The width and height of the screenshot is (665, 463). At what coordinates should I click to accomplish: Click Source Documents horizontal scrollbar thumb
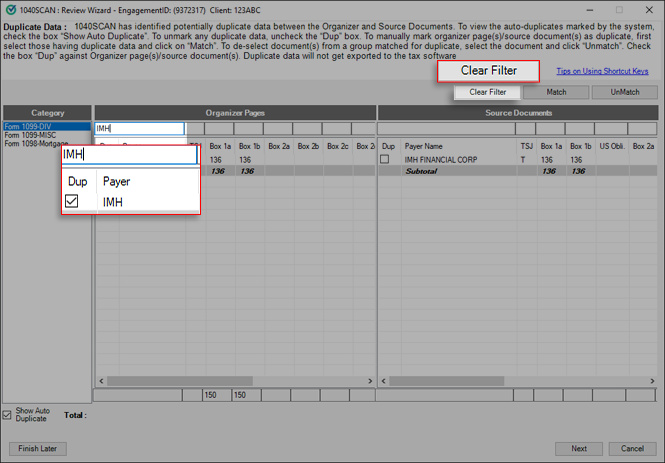point(447,381)
